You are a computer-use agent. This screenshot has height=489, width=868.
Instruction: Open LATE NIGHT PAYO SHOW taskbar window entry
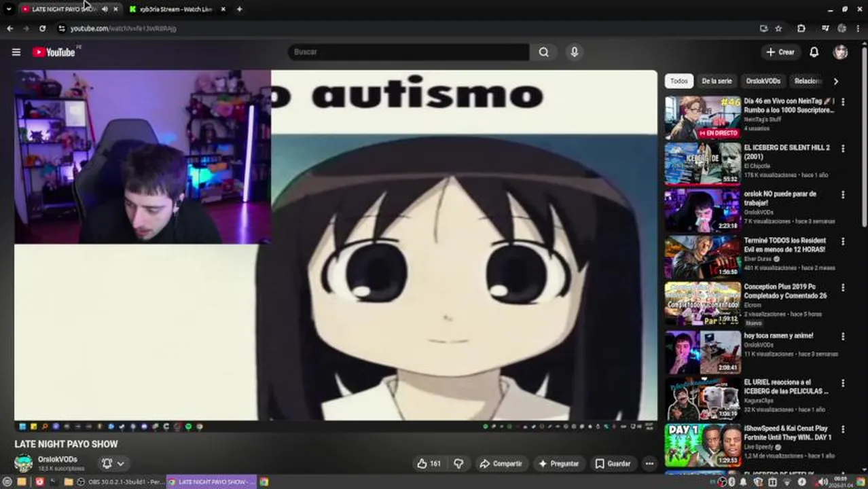pyautogui.click(x=211, y=482)
